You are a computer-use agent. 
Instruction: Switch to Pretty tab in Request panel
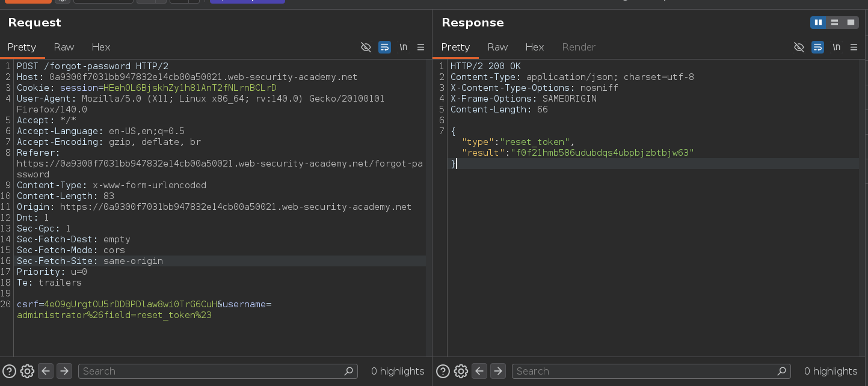[x=22, y=47]
